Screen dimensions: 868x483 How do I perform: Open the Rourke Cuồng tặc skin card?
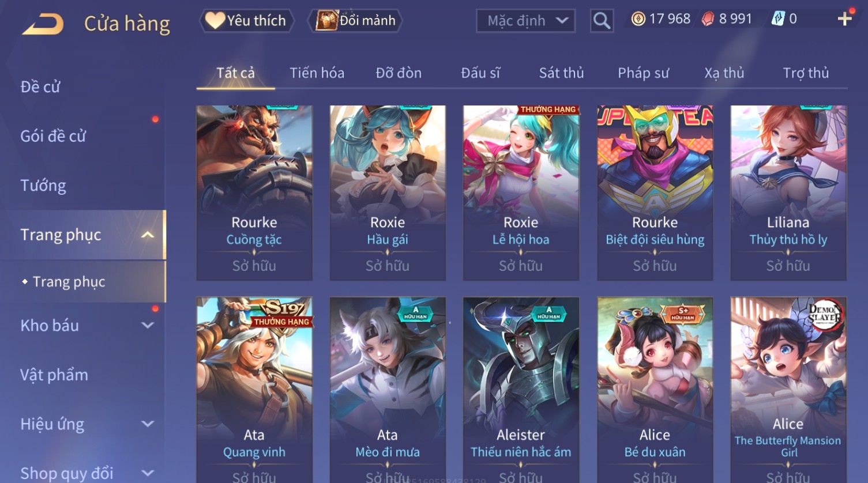[254, 193]
